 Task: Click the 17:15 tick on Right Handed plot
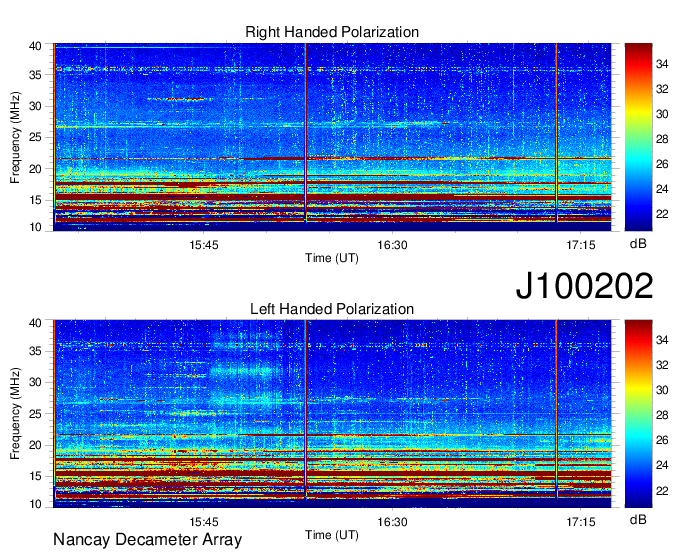(581, 245)
